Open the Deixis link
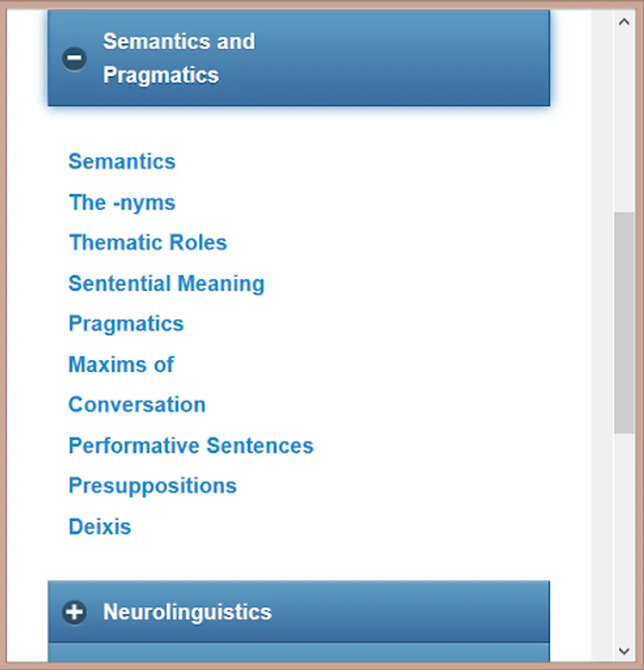Screen dimensions: 644x670 click(100, 527)
